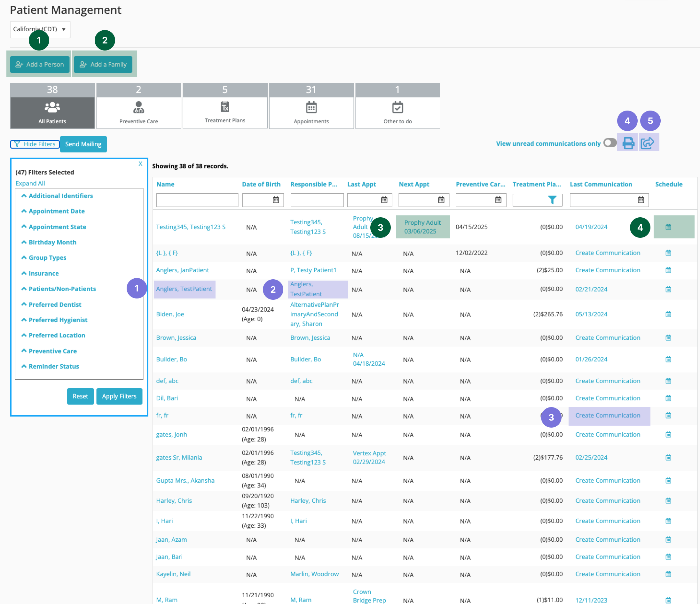This screenshot has width=700, height=604.
Task: Click the Add a Person button
Action: tap(40, 65)
